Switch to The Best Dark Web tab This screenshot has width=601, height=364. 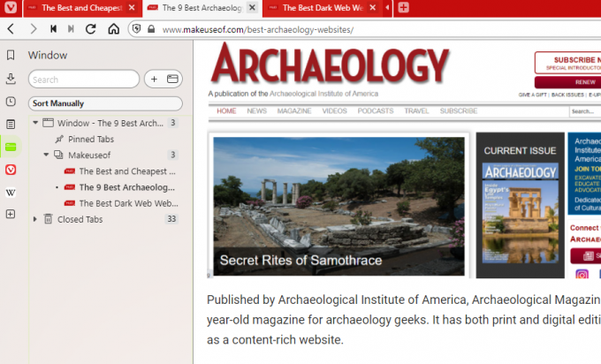[322, 9]
